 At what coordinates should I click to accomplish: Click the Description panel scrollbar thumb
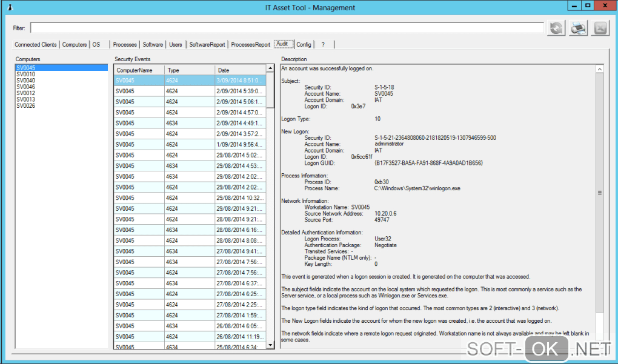599,193
